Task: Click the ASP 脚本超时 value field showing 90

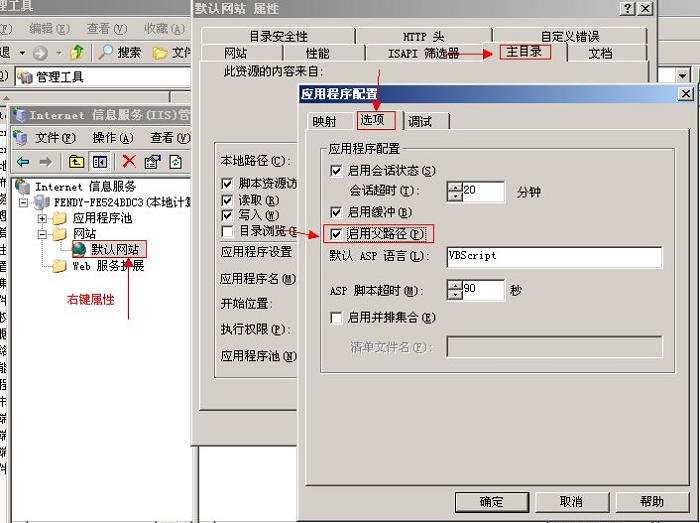Action: tap(483, 290)
